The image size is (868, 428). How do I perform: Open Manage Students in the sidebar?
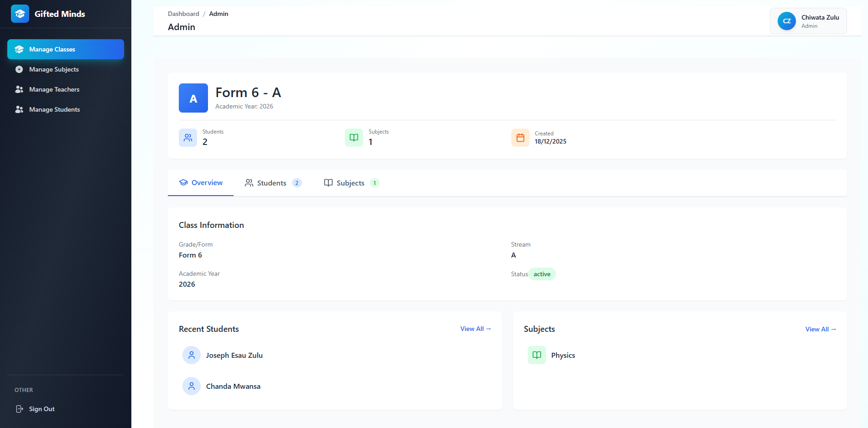19,109
